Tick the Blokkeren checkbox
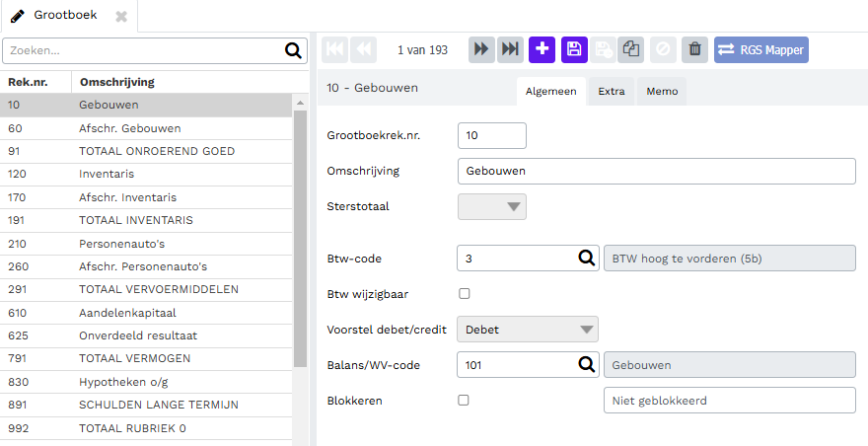 tap(464, 400)
